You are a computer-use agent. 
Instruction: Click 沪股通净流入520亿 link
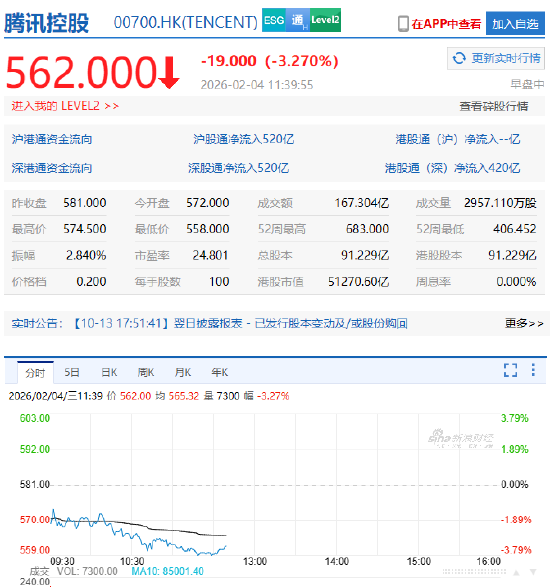[x=244, y=139]
